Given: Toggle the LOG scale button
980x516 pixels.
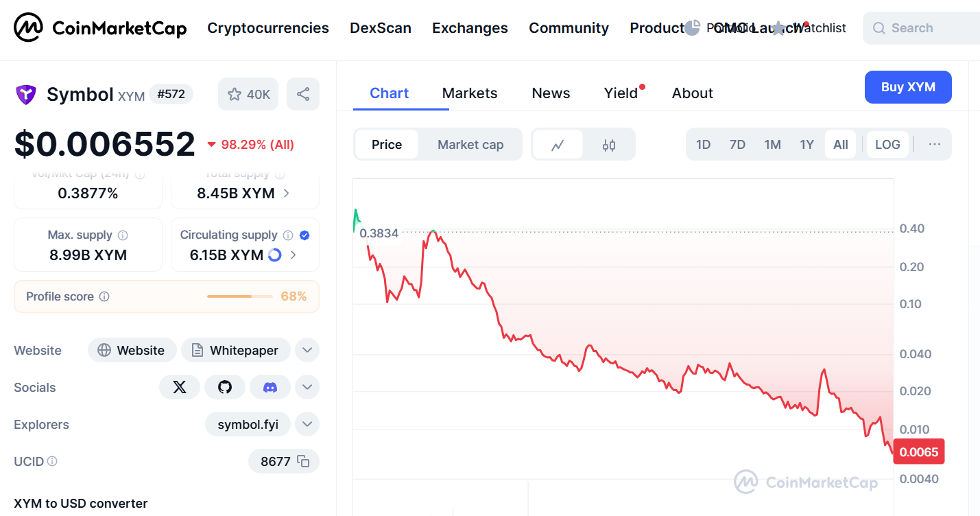Looking at the screenshot, I should pos(887,145).
